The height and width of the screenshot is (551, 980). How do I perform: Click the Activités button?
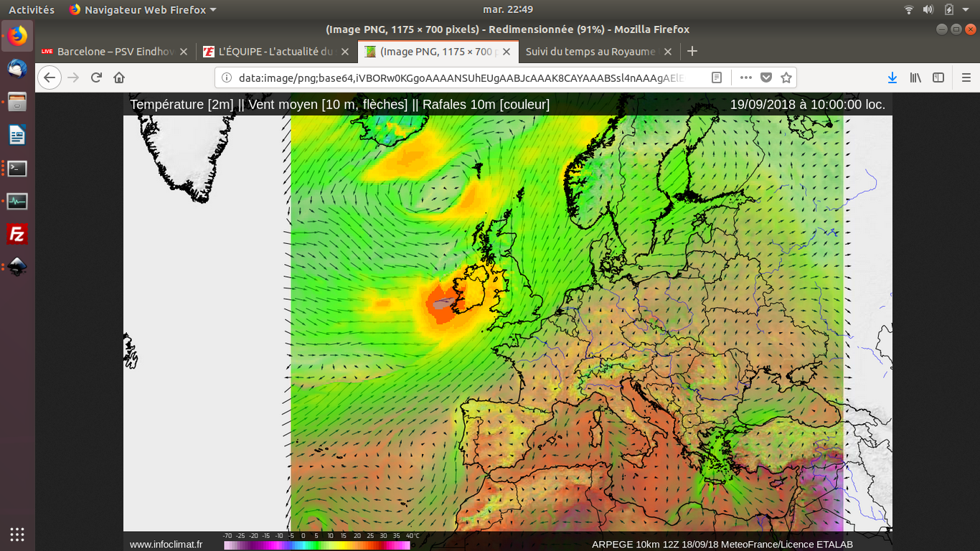click(32, 10)
